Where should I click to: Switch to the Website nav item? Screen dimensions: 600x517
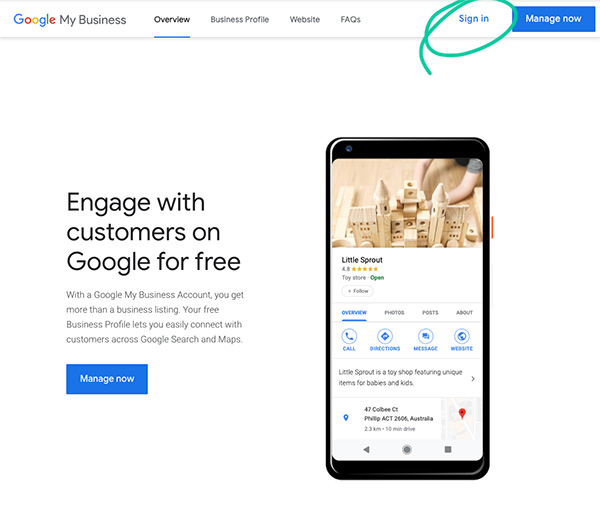305,20
